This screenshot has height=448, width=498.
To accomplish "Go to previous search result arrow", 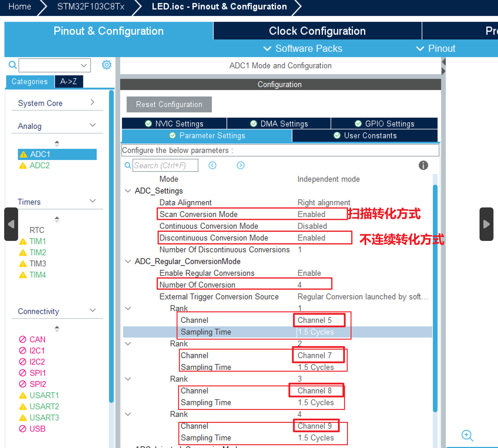I will tap(213, 165).
